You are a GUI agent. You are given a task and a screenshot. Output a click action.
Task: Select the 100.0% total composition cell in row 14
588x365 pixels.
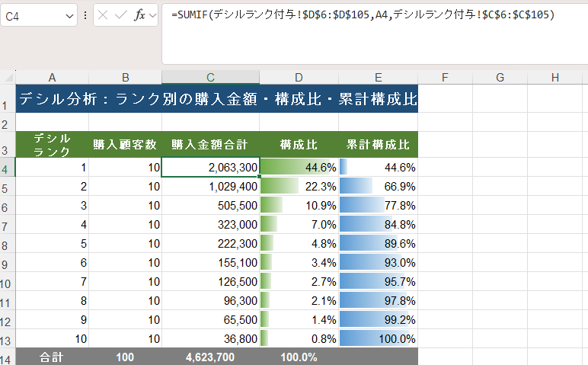(299, 357)
